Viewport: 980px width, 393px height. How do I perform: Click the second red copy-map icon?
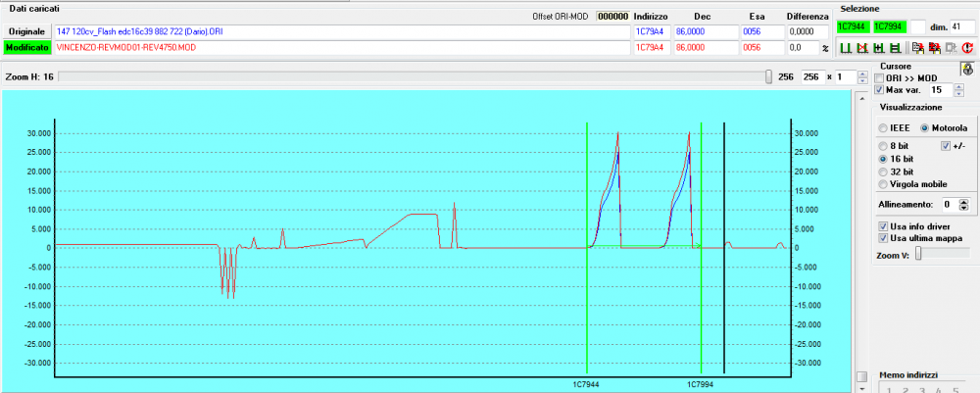click(934, 47)
